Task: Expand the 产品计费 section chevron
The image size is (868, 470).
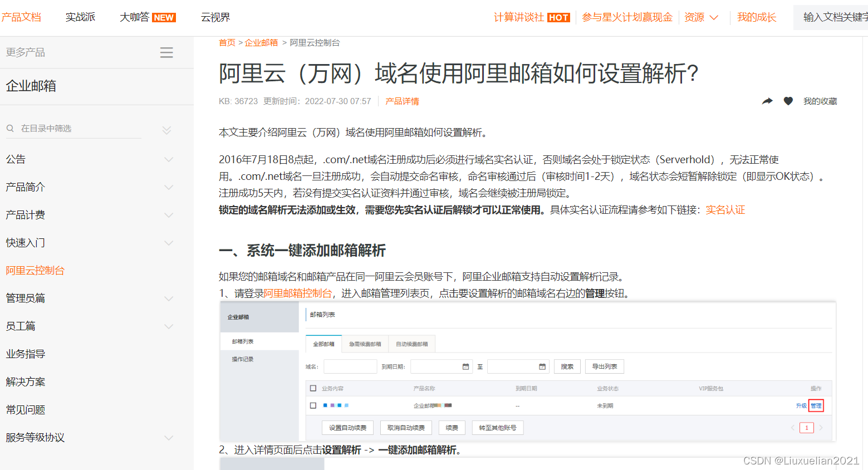Action: point(169,215)
